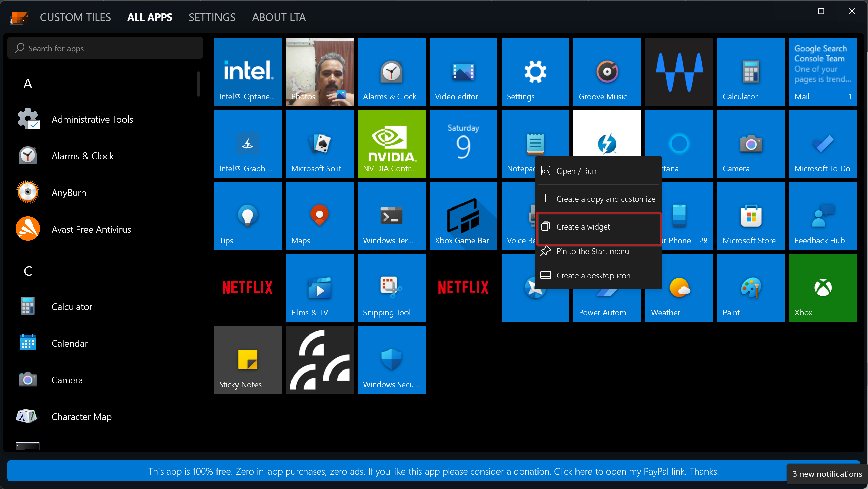Click the Feedback Hub tile
Screen dimensions: 868x489
click(x=823, y=216)
